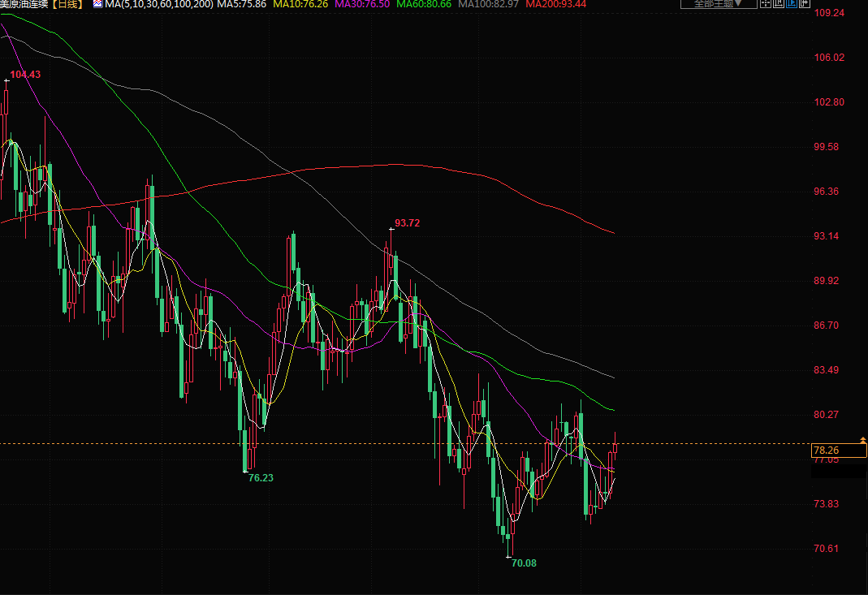This screenshot has height=595, width=868.
Task: Click the 美原油连续 symbol title
Action: click(25, 4)
